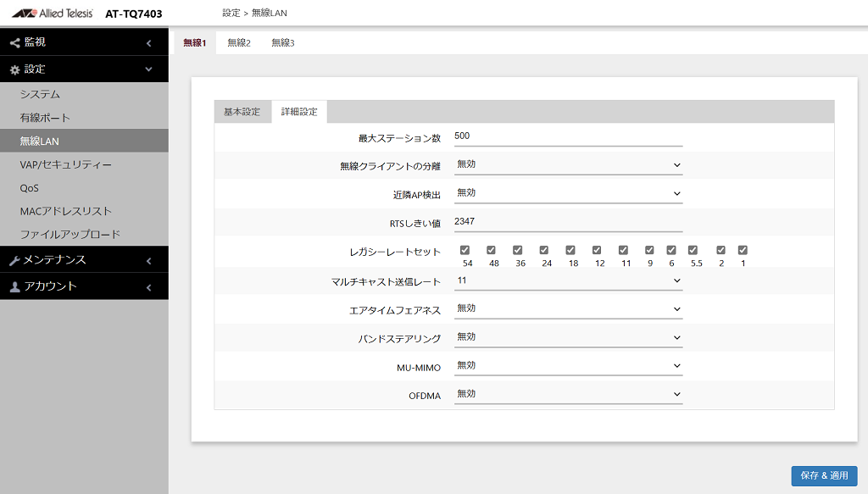This screenshot has width=868, height=494.
Task: Uncheck the 2 legacy rate checkbox
Action: [x=721, y=250]
